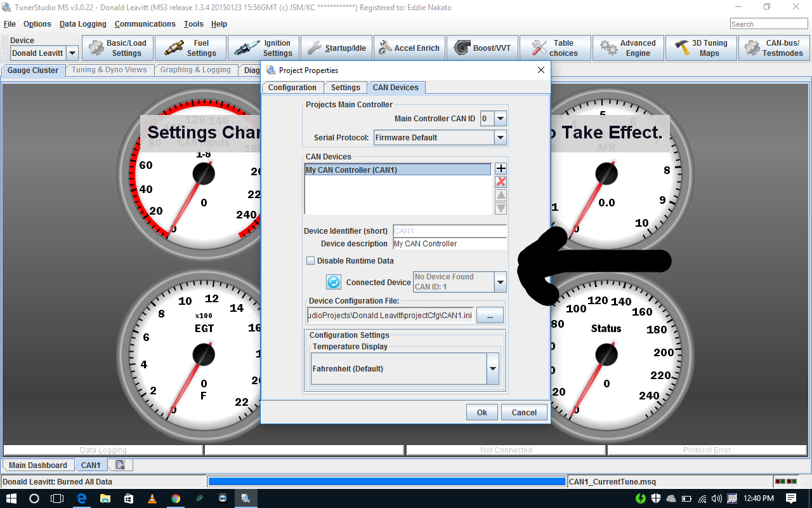Launch Microsoft Edge from taskbar
The width and height of the screenshot is (812, 508).
pos(82,498)
